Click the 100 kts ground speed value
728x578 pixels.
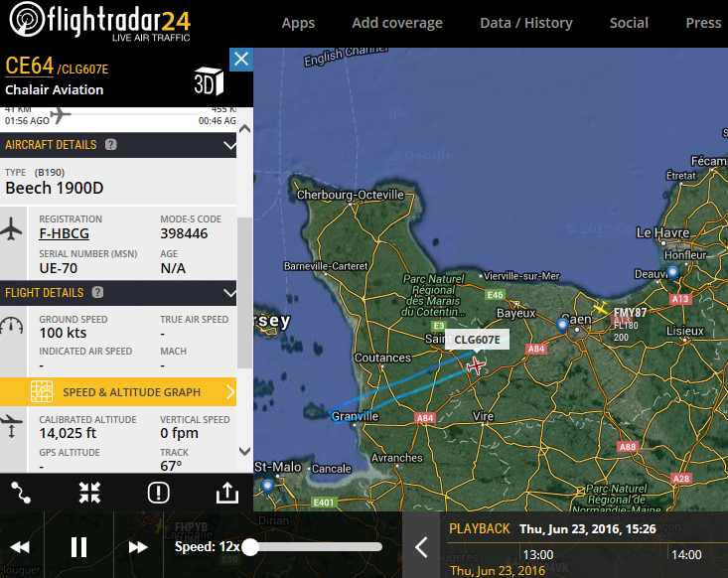[64, 333]
